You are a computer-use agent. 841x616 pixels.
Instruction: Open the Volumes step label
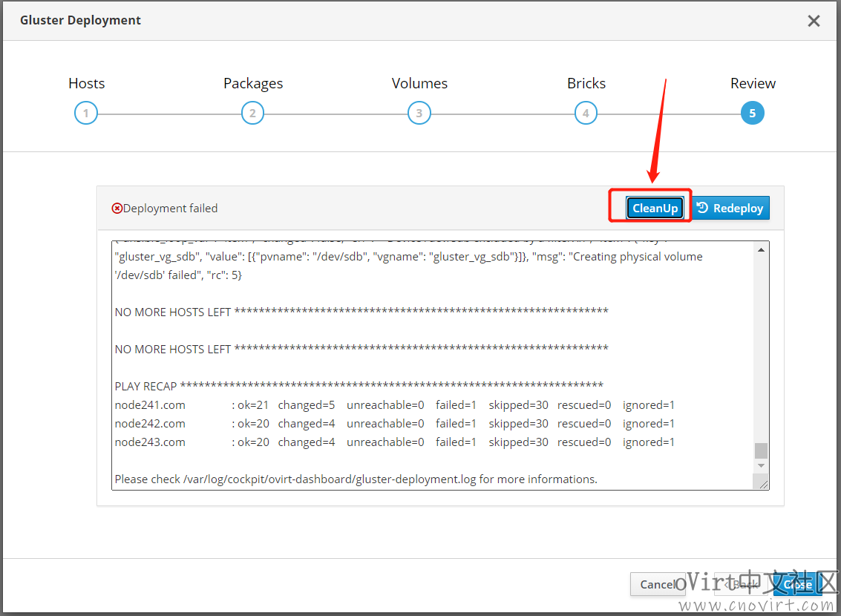(x=419, y=84)
